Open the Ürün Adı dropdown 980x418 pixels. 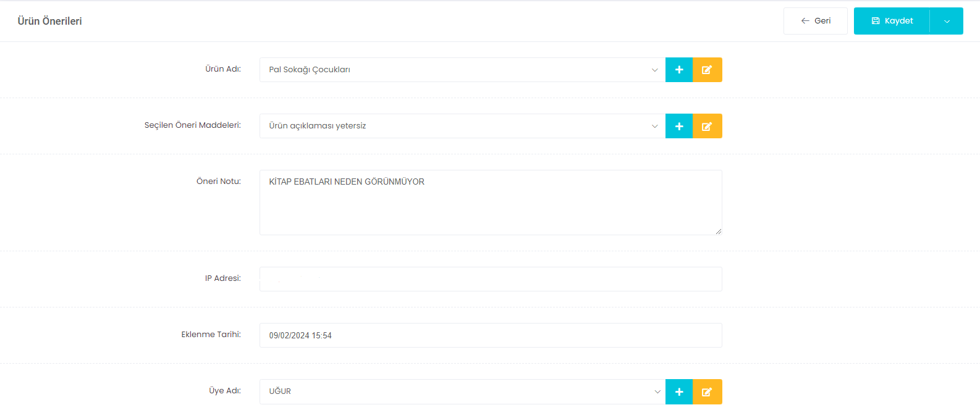[x=462, y=70]
